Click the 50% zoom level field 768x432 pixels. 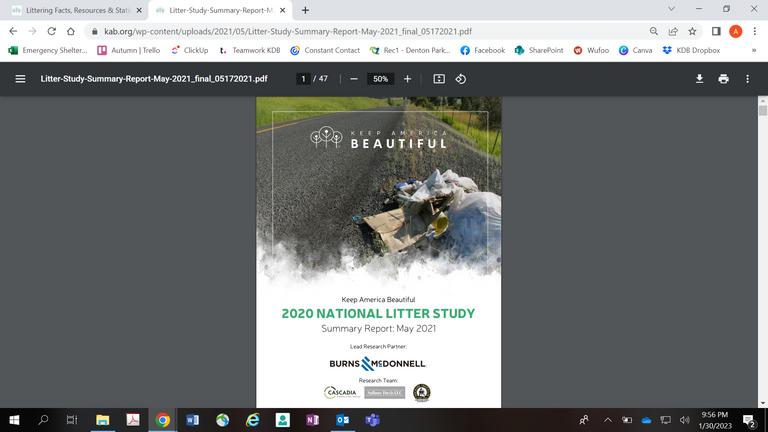(381, 79)
